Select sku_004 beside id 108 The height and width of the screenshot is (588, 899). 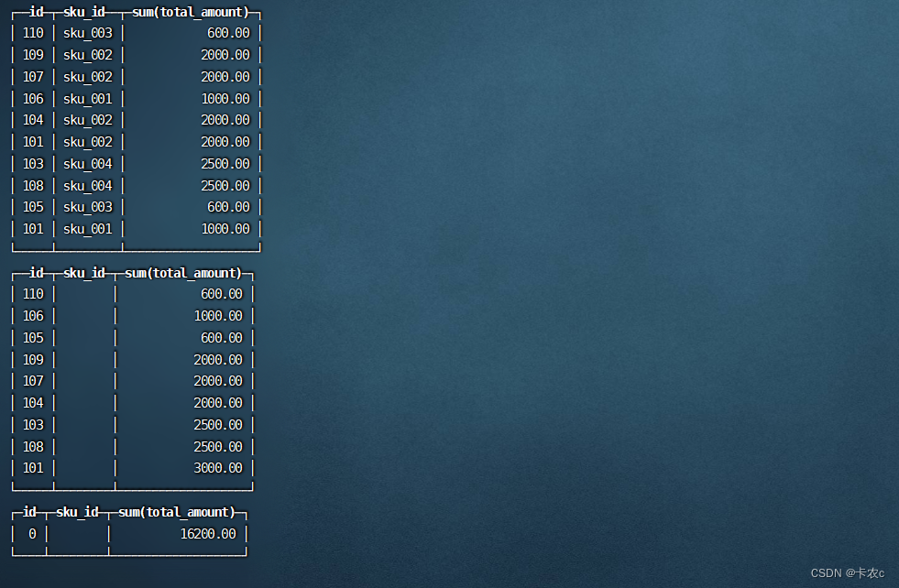pos(88,186)
